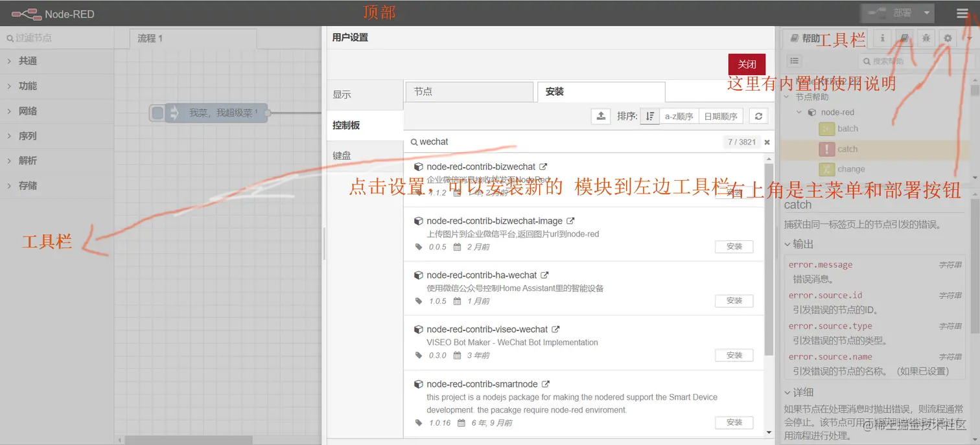Viewport: 980px width, 445px height.
Task: Close user settings with 关闭 button
Action: click(746, 64)
